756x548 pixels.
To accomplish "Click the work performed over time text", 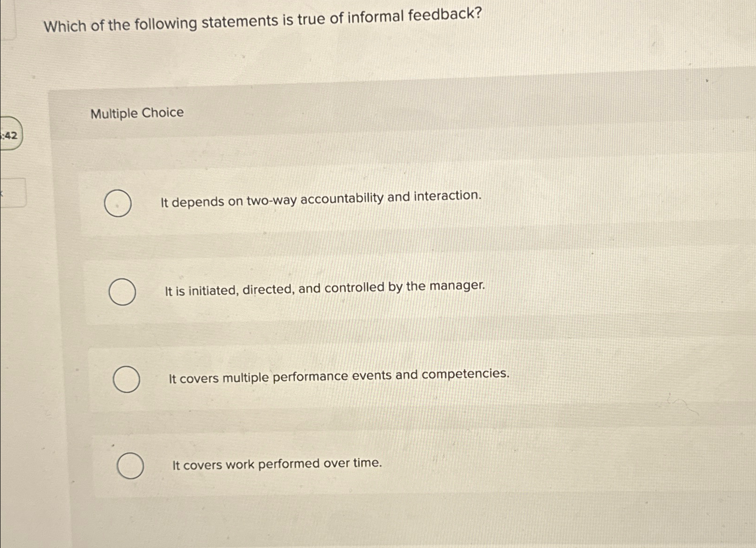I will coord(277,463).
